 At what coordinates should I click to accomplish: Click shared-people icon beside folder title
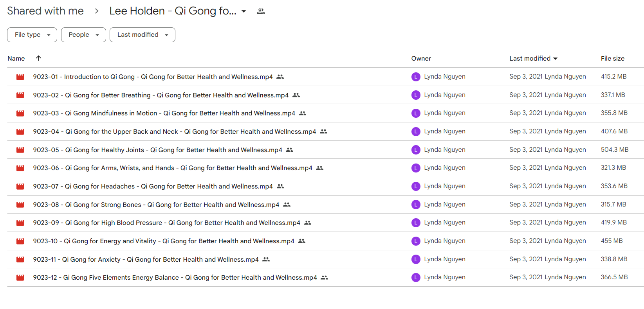coord(261,11)
